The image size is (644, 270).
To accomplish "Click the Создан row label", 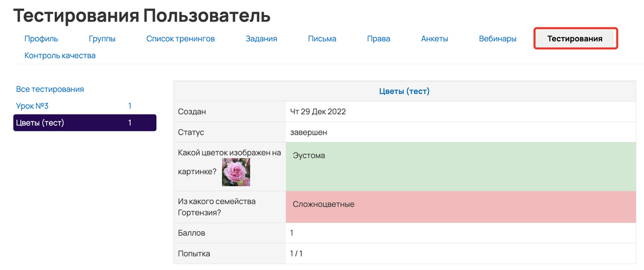I will click(192, 112).
